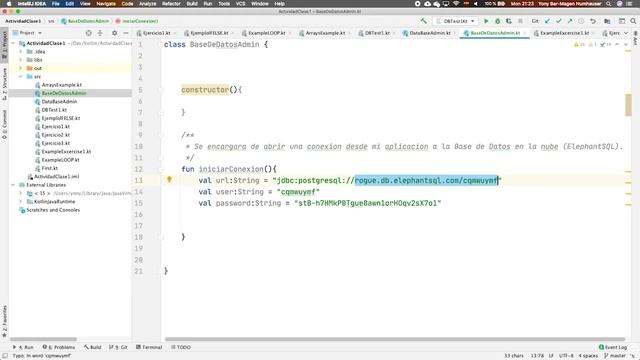The width and height of the screenshot is (640, 360).
Task: Click the Git branch master widget
Action: point(615,356)
